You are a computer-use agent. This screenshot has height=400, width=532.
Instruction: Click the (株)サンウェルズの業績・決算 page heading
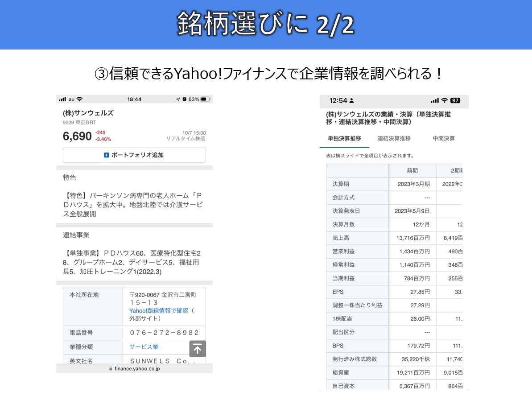tap(388, 118)
